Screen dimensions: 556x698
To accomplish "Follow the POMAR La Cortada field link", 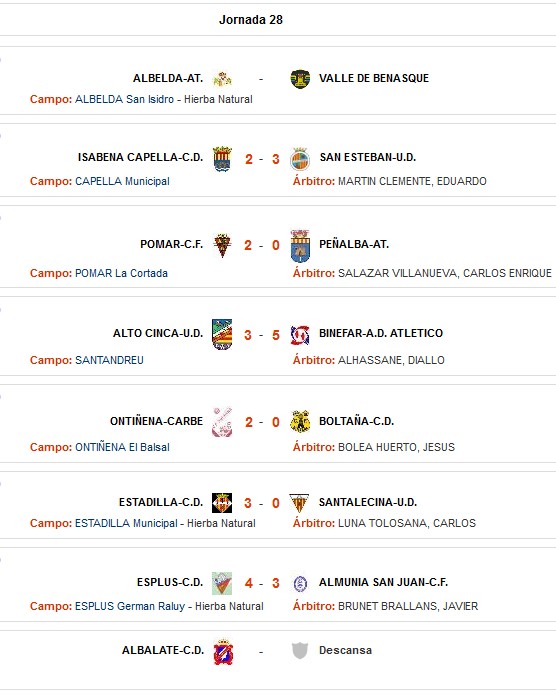I will coord(121,273).
